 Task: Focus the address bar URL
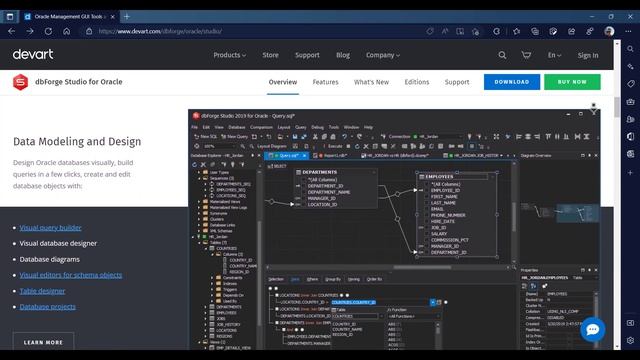pos(160,31)
